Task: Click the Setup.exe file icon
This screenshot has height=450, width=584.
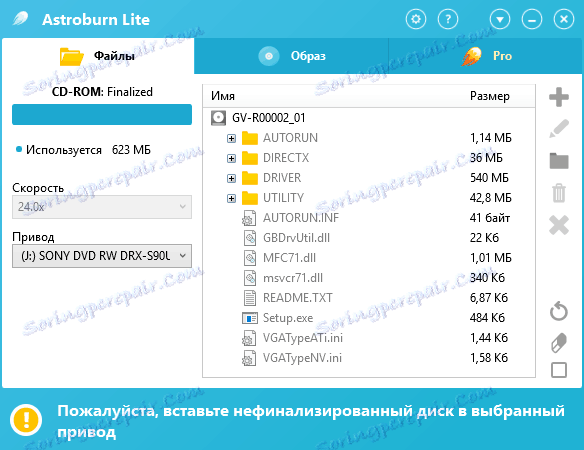Action: coord(250,318)
